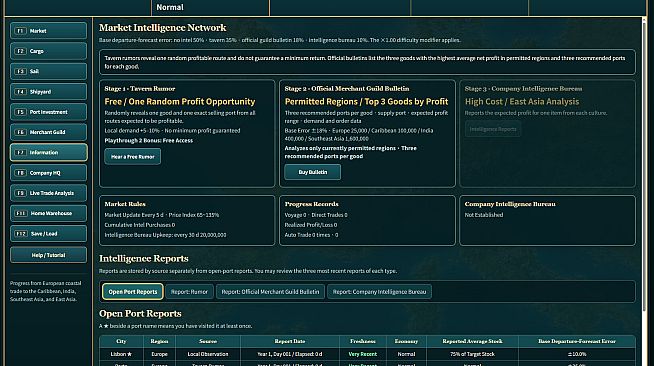Switch to the Open Port Reports tab
The height and width of the screenshot is (366, 654).
(x=133, y=292)
